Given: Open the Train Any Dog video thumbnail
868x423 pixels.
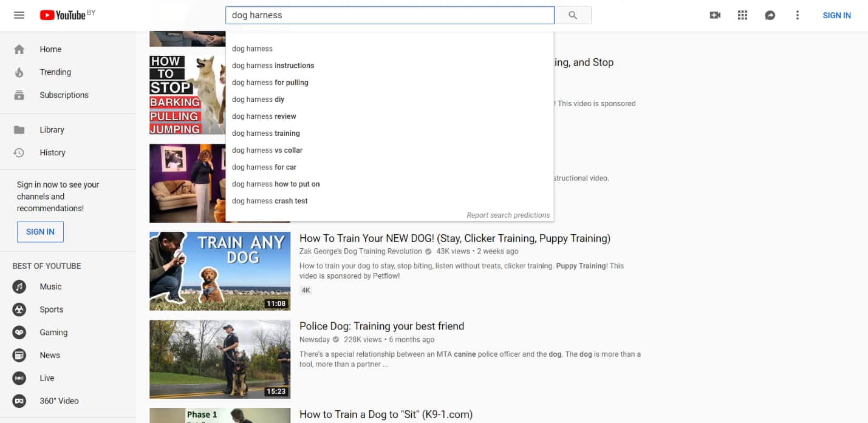Looking at the screenshot, I should (220, 271).
